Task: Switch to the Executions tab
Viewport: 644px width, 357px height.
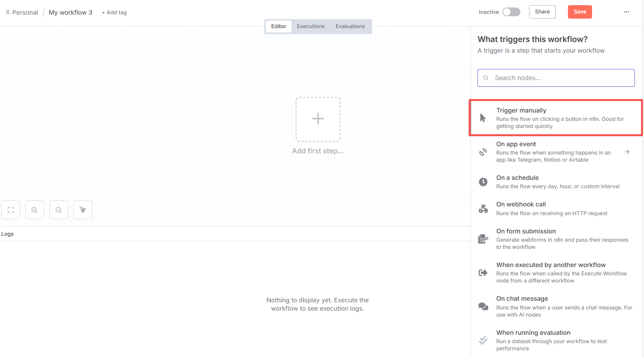Action: pos(311,26)
